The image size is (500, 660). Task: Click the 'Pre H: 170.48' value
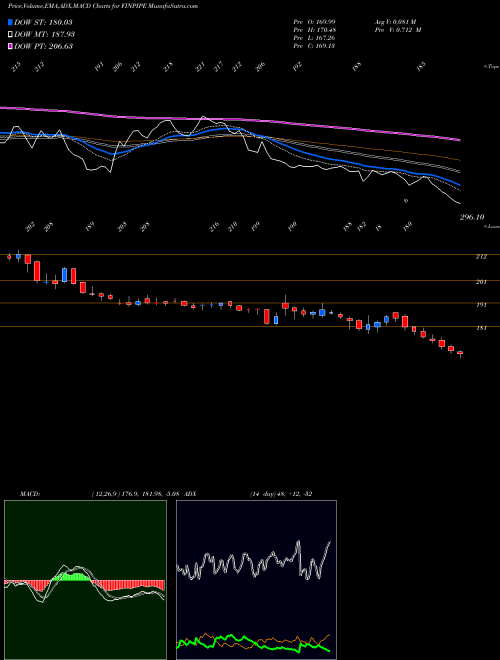[x=314, y=30]
